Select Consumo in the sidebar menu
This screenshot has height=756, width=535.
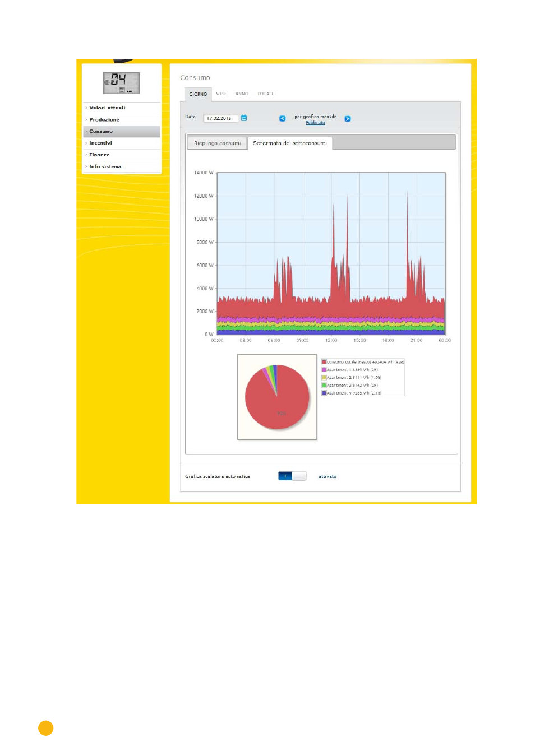pyautogui.click(x=122, y=131)
